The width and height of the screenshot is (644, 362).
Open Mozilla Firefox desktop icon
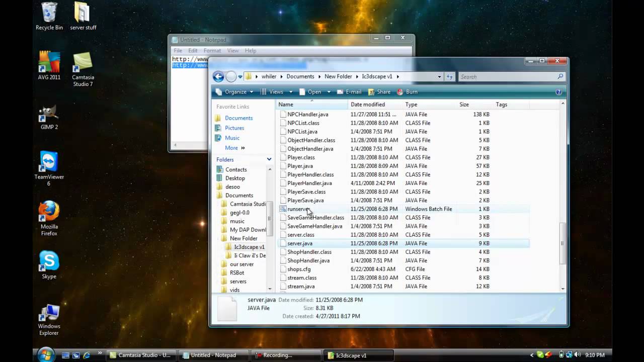[49, 219]
